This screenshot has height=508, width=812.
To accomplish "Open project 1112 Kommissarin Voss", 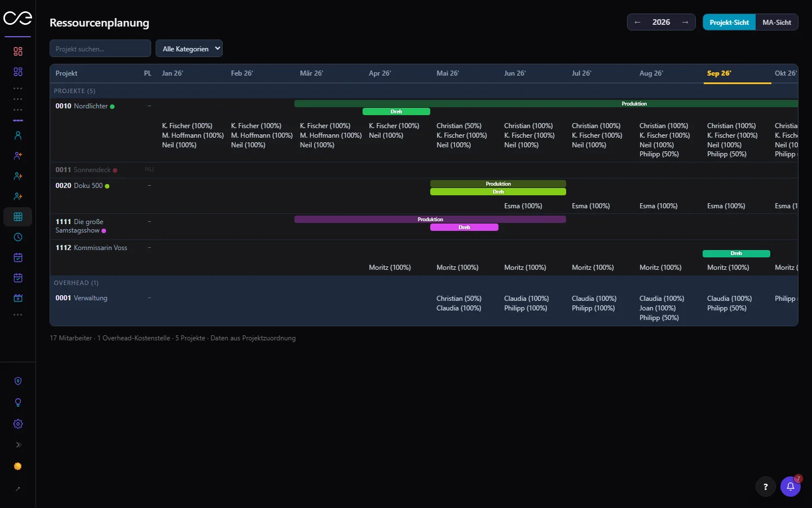I will pos(91,248).
